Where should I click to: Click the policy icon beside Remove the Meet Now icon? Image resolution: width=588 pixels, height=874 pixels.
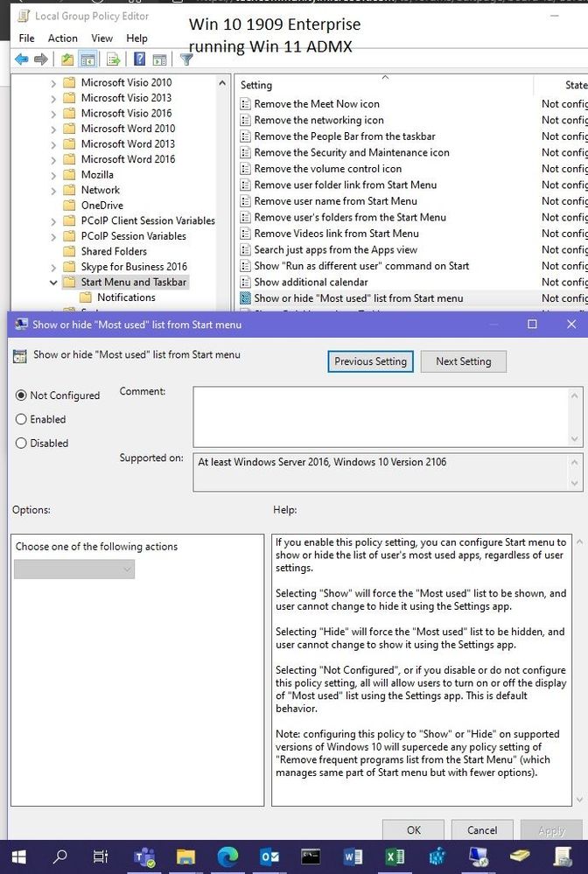(x=245, y=104)
